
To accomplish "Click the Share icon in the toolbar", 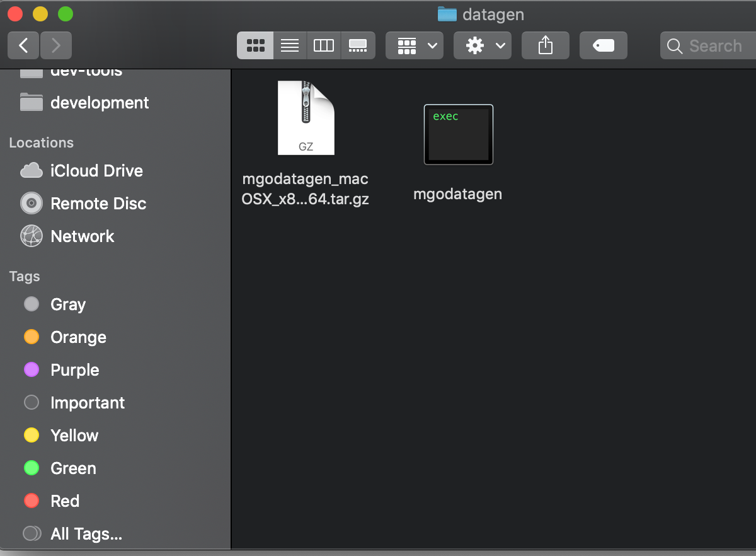I will (545, 45).
